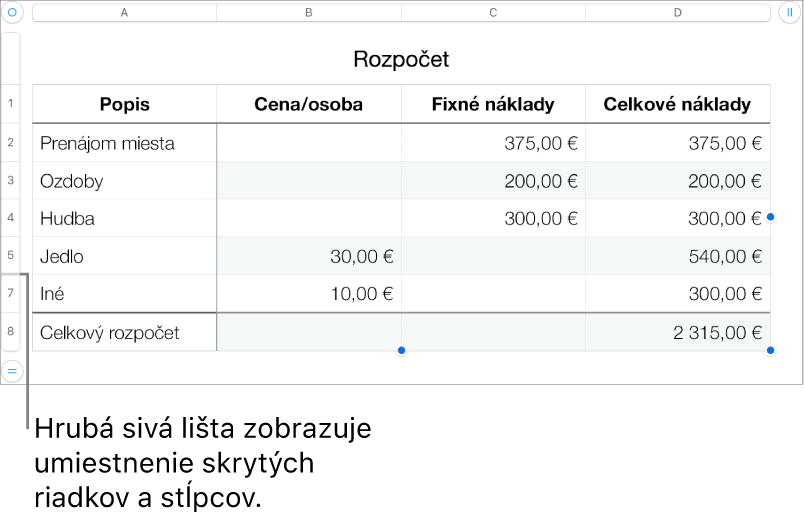Select row 1 header
Screen dimensions: 804x521
click(x=11, y=104)
